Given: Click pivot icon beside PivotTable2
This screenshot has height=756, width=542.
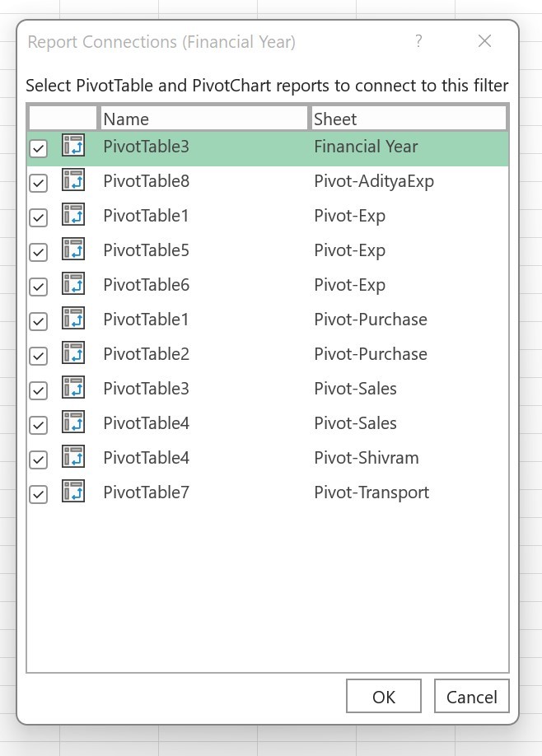Looking at the screenshot, I should click(73, 353).
